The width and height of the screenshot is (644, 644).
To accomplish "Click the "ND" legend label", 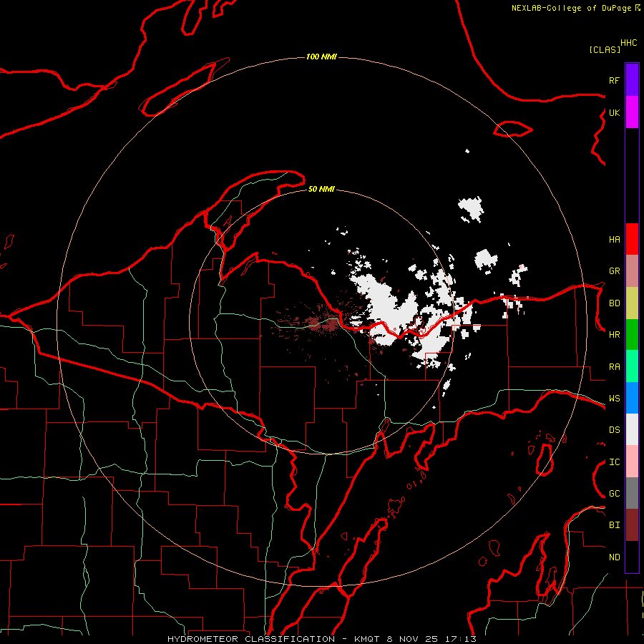I will tap(614, 557).
